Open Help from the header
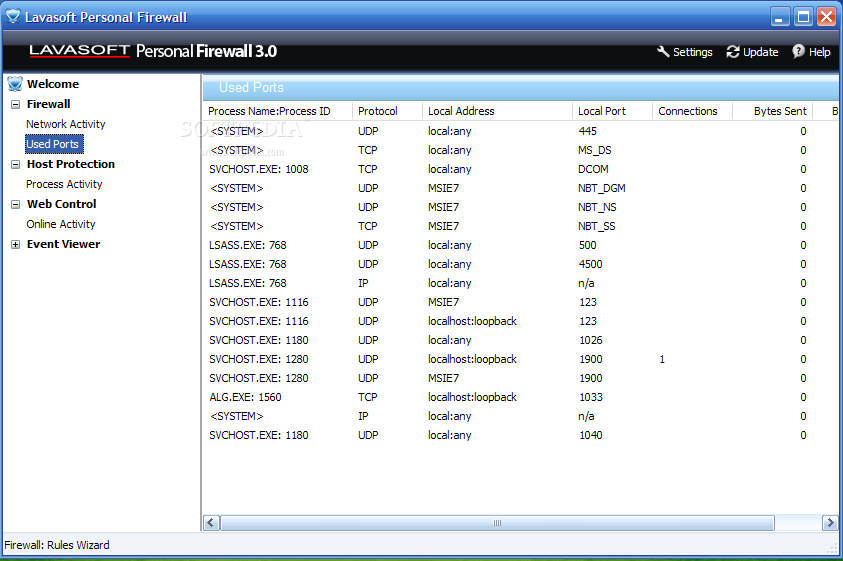The width and height of the screenshot is (843, 561). [819, 52]
